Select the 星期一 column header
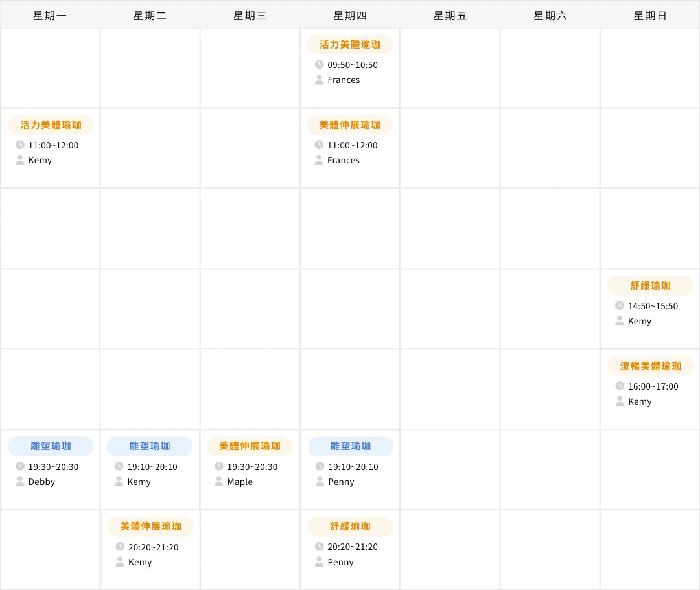Viewport: 700px width, 590px height. (50, 15)
